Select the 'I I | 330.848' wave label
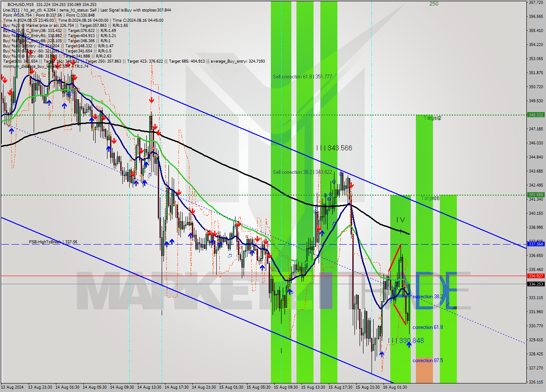Viewport: 546px width, 392px height. pyautogui.click(x=406, y=340)
